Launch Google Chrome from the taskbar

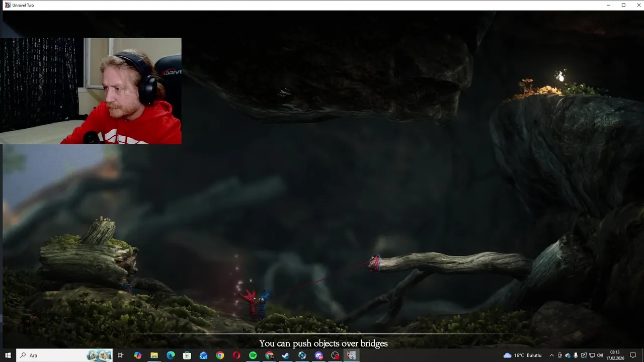[x=220, y=355]
